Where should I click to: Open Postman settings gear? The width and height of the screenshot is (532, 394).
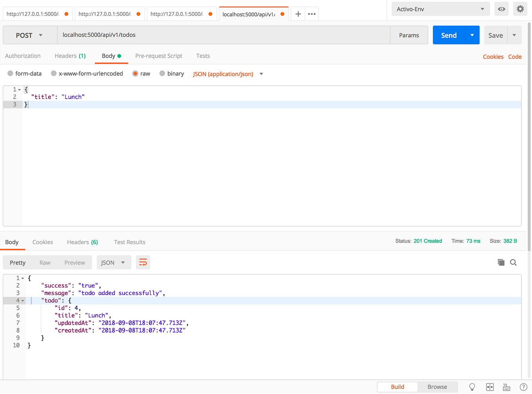[520, 9]
